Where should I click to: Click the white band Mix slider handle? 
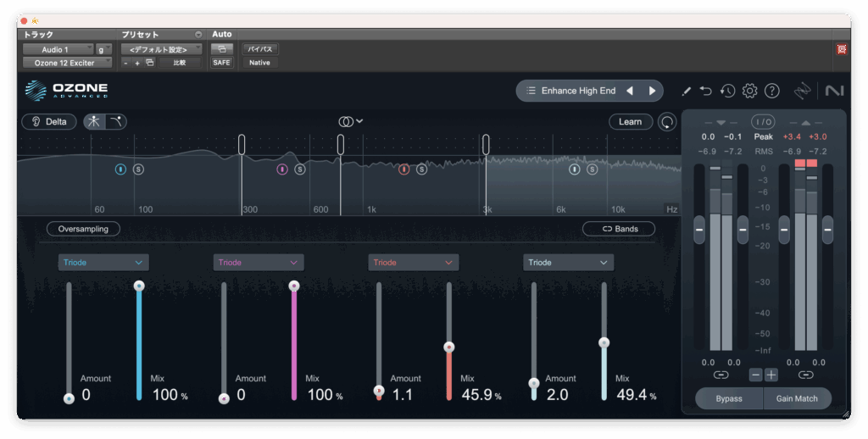[604, 343]
